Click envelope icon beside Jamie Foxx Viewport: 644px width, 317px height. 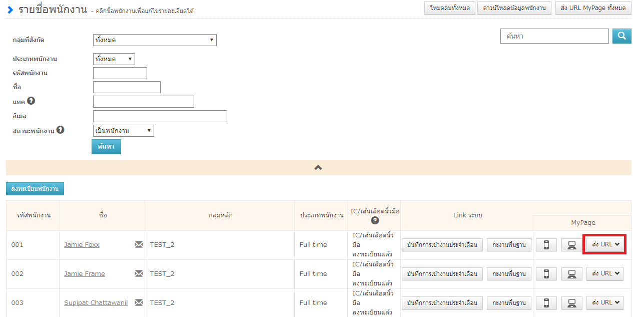tap(139, 244)
